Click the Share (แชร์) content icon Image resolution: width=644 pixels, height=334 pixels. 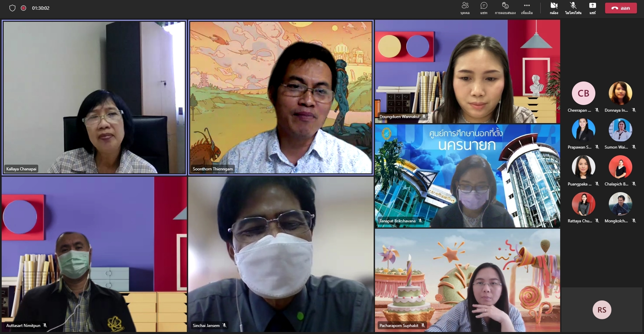[593, 8]
